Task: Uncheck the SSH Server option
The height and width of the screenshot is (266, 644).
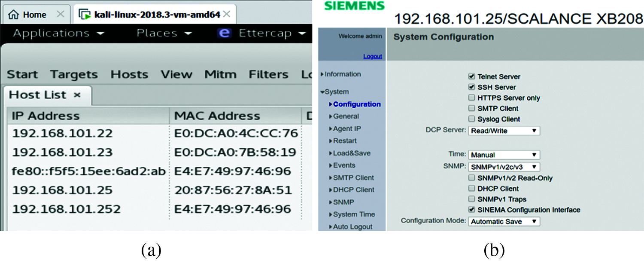Action: point(471,87)
